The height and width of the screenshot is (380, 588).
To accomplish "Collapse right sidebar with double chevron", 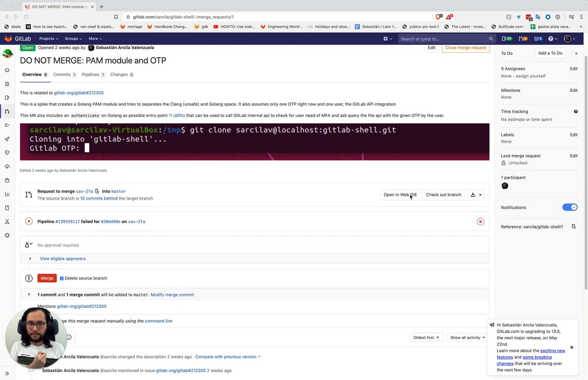I will coord(576,53).
